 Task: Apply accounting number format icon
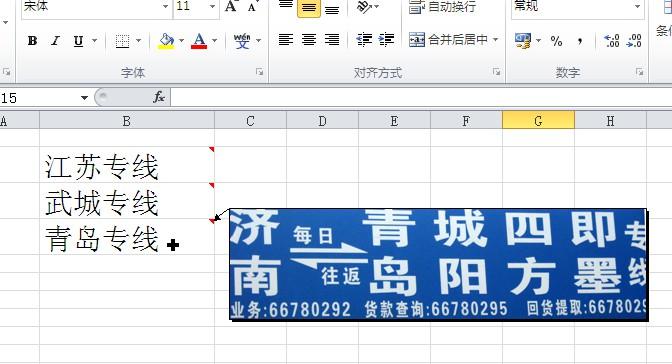tap(523, 41)
